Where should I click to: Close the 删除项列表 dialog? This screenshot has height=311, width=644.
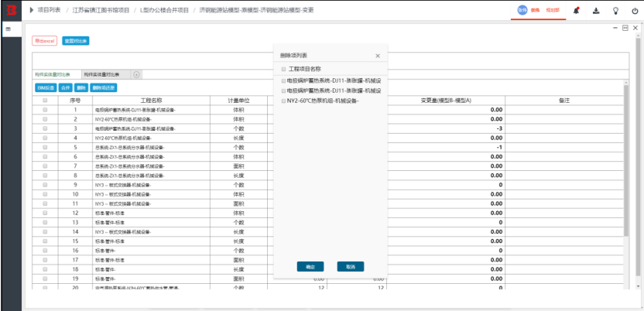point(378,56)
